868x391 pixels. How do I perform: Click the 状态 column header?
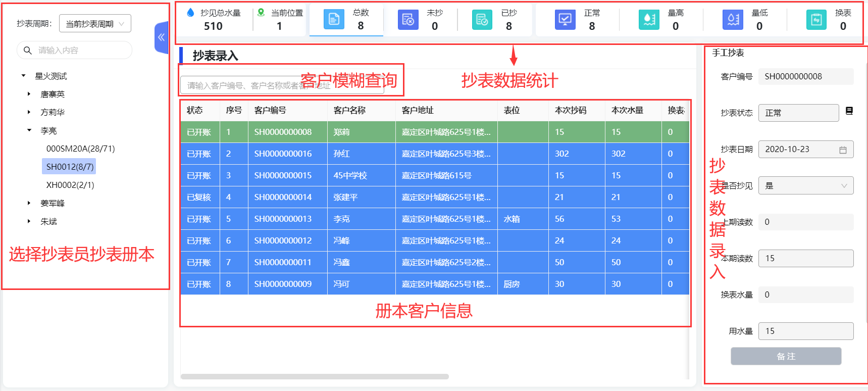click(200, 110)
